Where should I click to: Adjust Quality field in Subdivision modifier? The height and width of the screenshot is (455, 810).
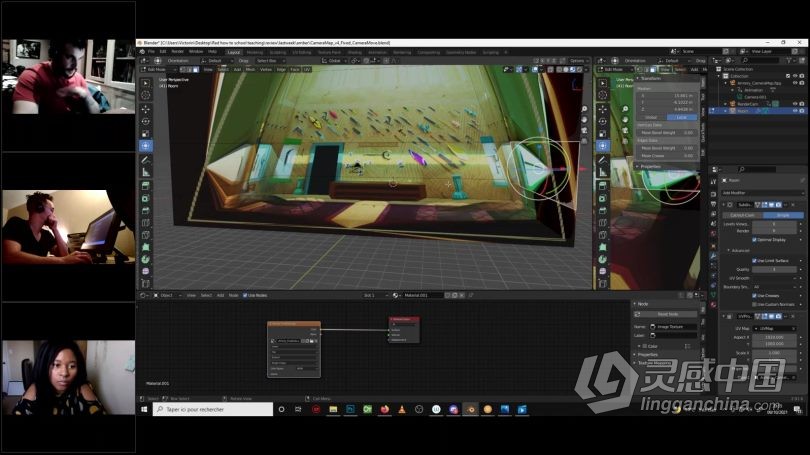[x=774, y=269]
